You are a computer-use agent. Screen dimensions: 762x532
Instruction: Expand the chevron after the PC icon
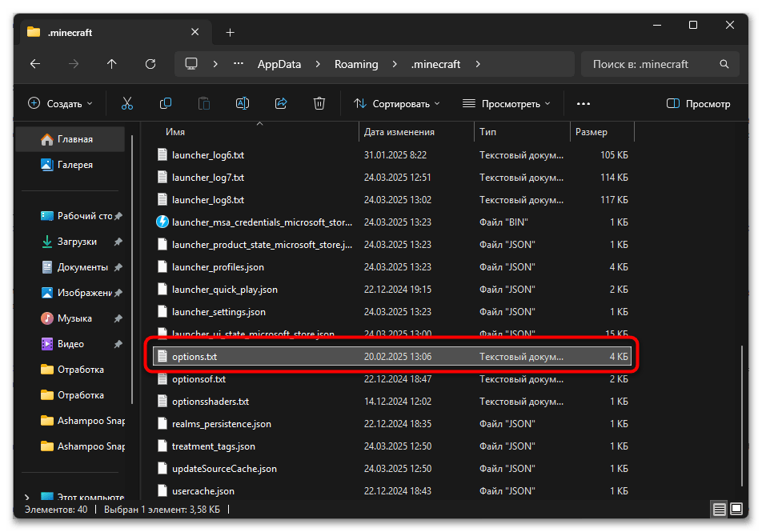215,64
